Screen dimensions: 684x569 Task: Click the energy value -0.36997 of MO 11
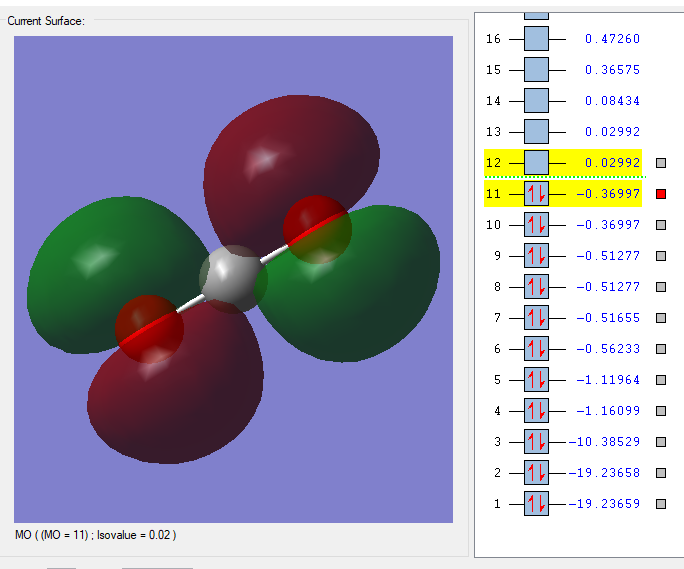coord(608,194)
